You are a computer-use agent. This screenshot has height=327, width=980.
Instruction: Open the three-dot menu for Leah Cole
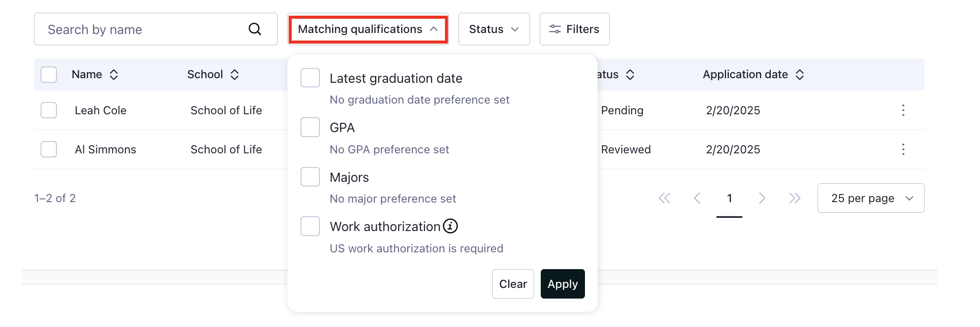point(903,110)
